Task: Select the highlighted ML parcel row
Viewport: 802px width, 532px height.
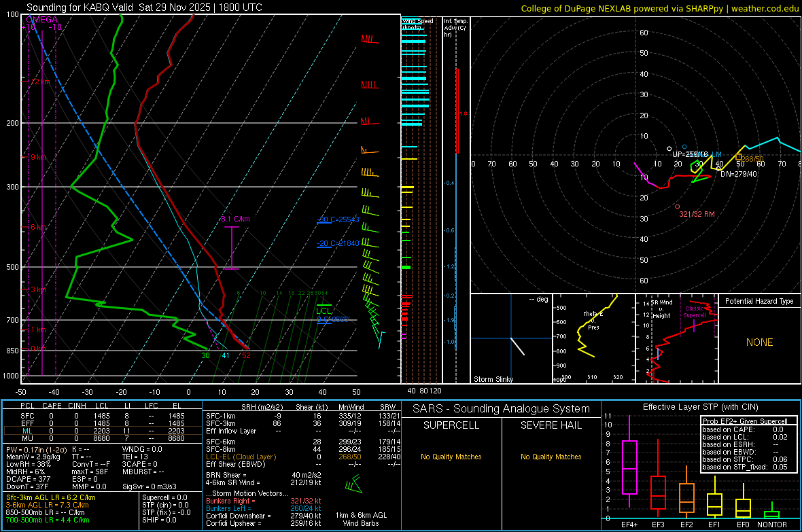Action: [x=102, y=431]
